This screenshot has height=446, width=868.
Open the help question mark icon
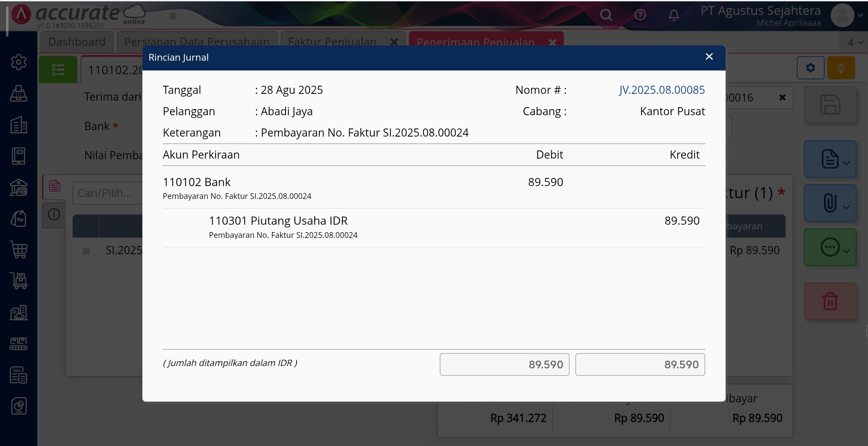pyautogui.click(x=640, y=15)
